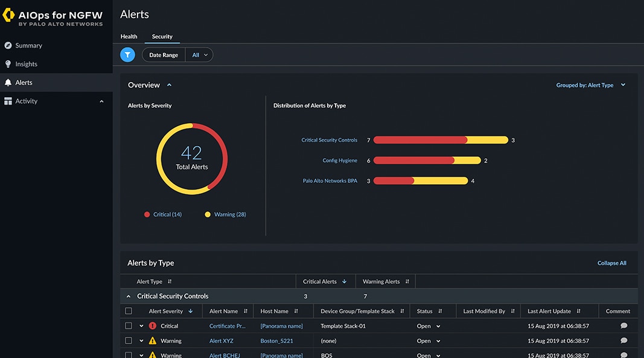This screenshot has height=358, width=644.
Task: Open the Boston_5221 host link
Action: [x=276, y=341]
